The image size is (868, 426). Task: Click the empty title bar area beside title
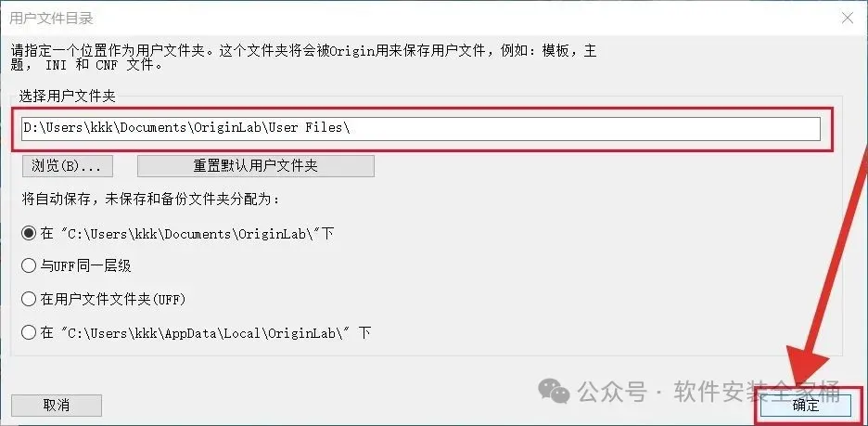click(465, 19)
